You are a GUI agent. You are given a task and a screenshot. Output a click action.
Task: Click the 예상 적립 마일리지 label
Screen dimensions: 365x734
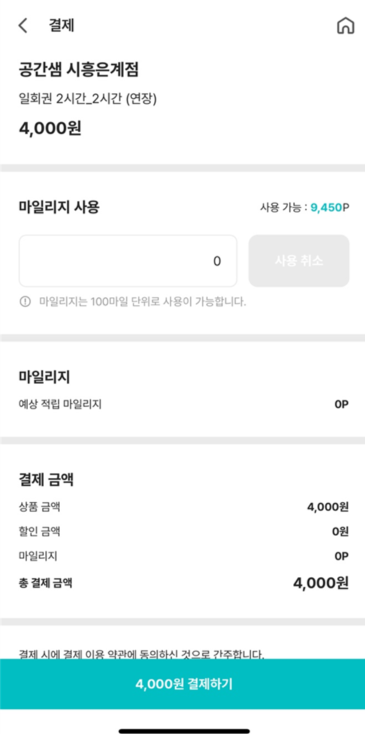60,404
